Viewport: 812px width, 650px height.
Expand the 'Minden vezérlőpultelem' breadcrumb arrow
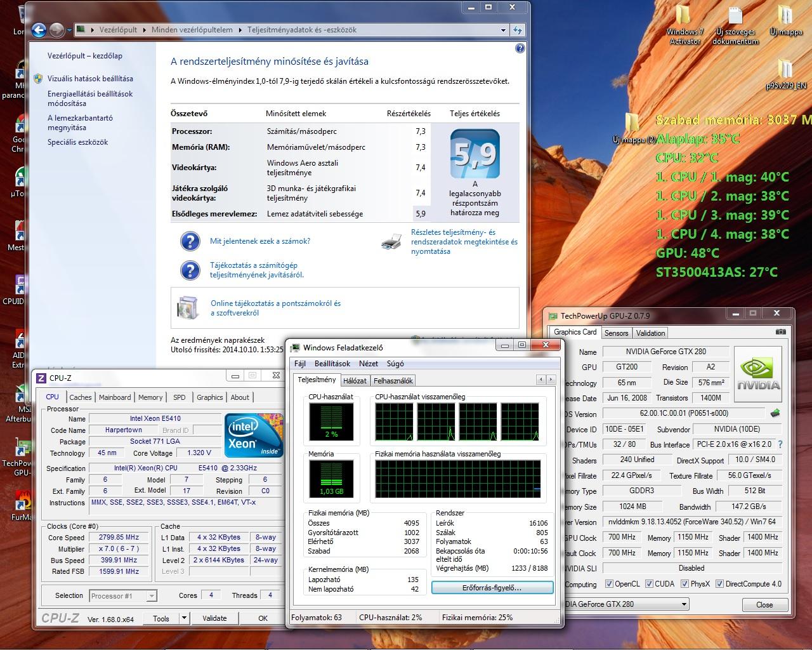242,30
